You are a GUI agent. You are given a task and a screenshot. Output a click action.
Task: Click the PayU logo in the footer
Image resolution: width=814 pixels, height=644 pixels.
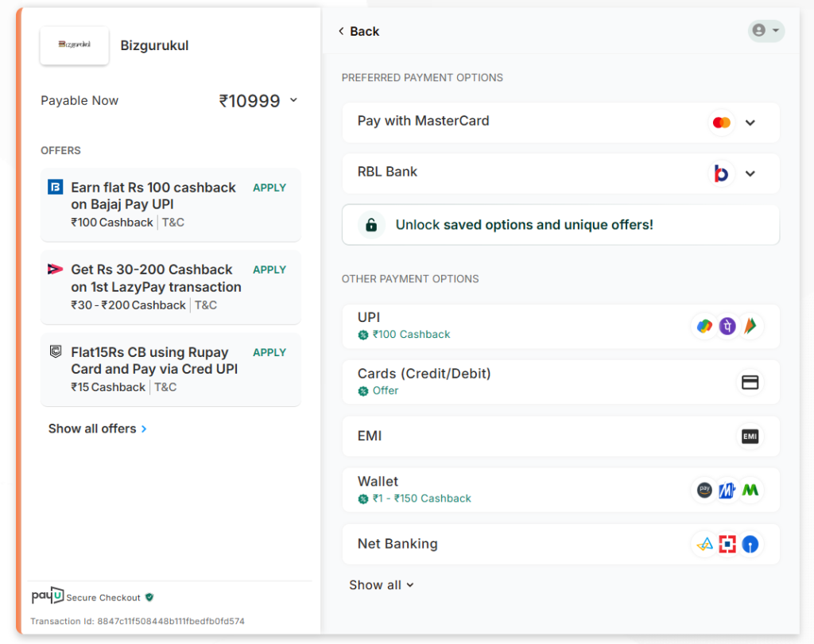(47, 596)
